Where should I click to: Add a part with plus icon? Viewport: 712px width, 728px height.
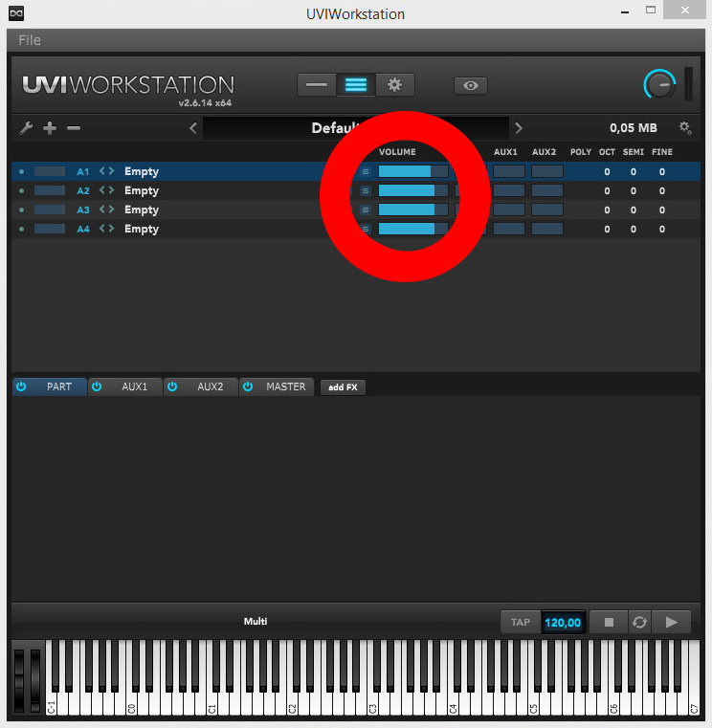pyautogui.click(x=50, y=127)
